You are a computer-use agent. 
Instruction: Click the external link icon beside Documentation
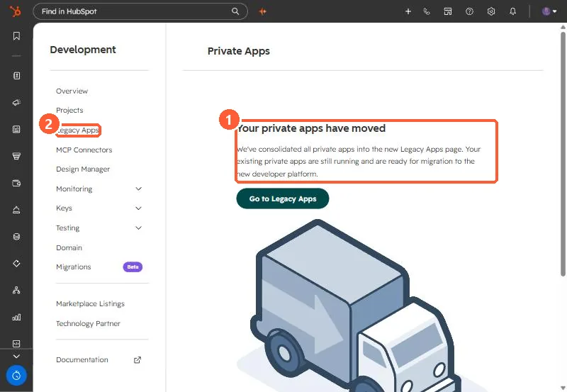(x=137, y=360)
